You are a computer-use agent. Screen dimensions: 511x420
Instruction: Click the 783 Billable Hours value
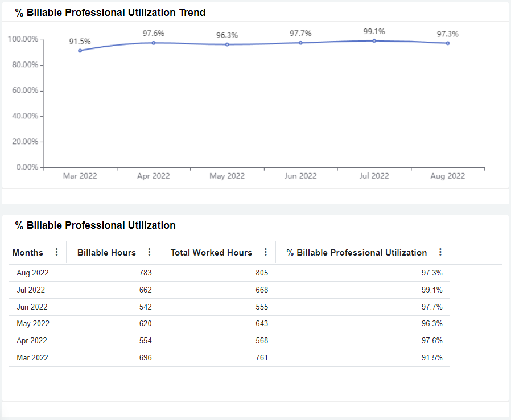(146, 273)
